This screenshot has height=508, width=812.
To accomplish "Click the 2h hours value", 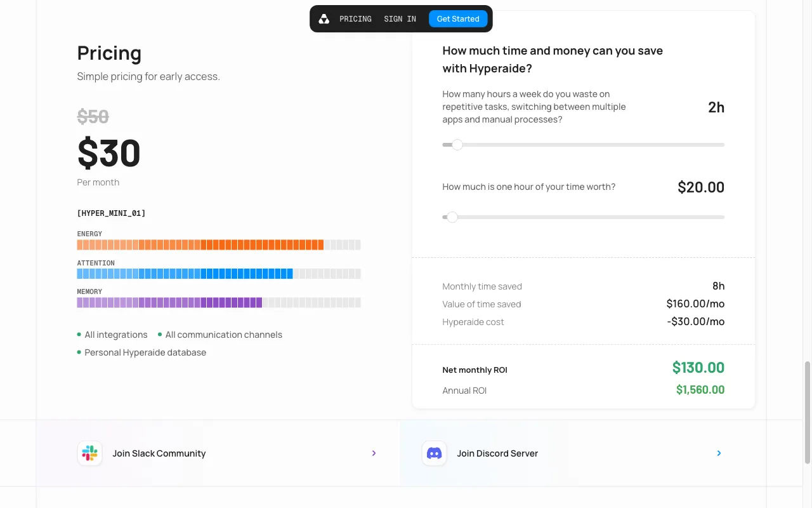I will click(716, 107).
